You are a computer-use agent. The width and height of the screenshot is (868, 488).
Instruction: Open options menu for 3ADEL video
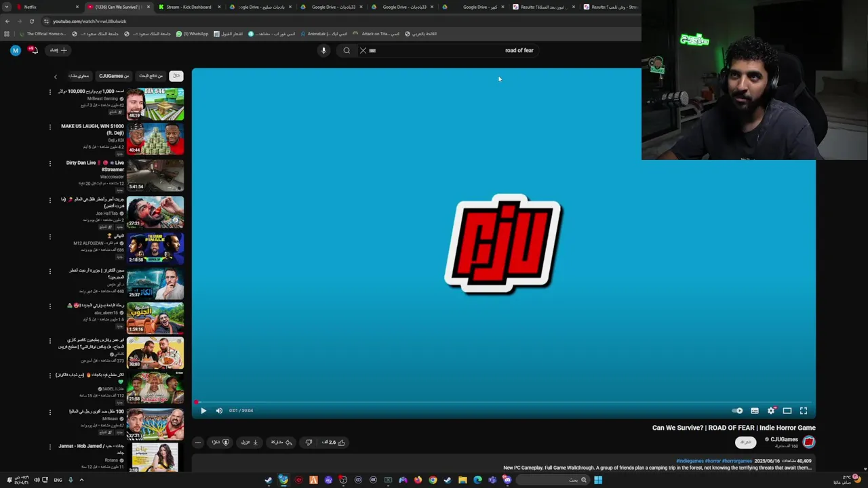[50, 375]
